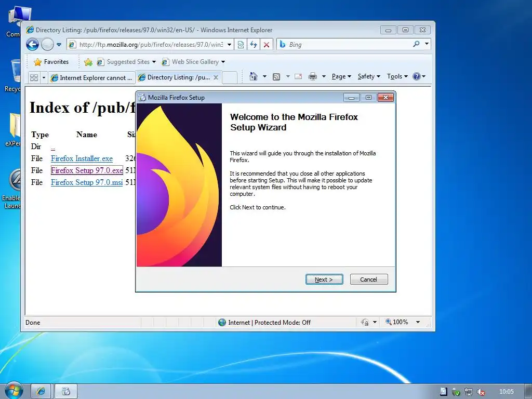
Task: Click the Refresh page icon
Action: click(254, 45)
